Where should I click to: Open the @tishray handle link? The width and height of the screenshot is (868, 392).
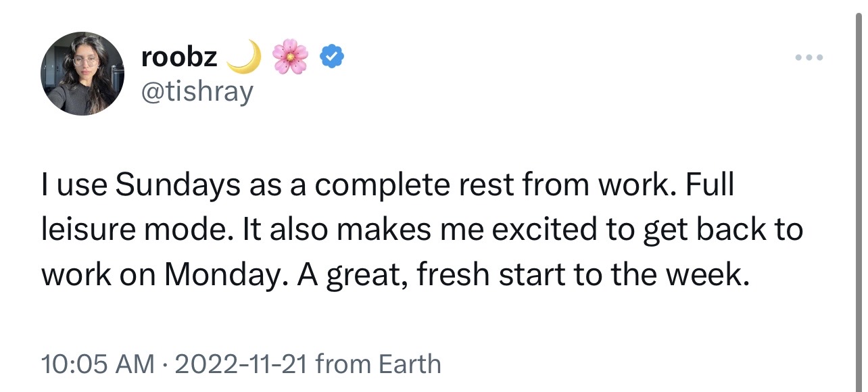pyautogui.click(x=197, y=91)
